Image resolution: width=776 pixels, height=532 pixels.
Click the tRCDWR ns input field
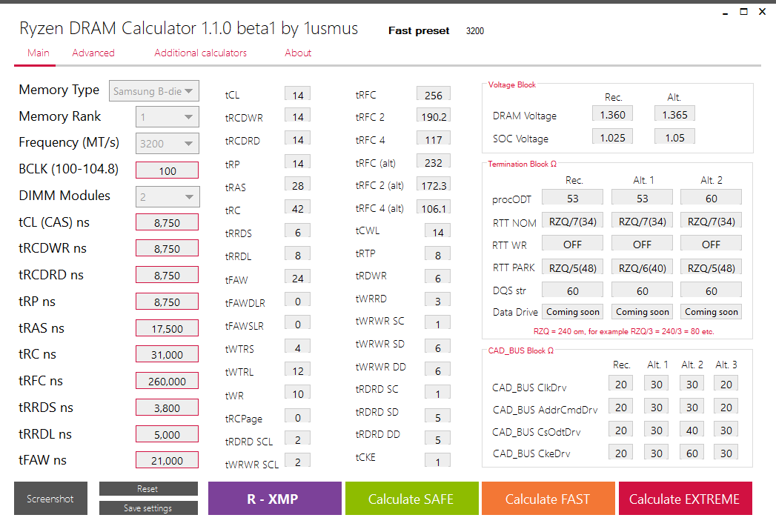168,248
